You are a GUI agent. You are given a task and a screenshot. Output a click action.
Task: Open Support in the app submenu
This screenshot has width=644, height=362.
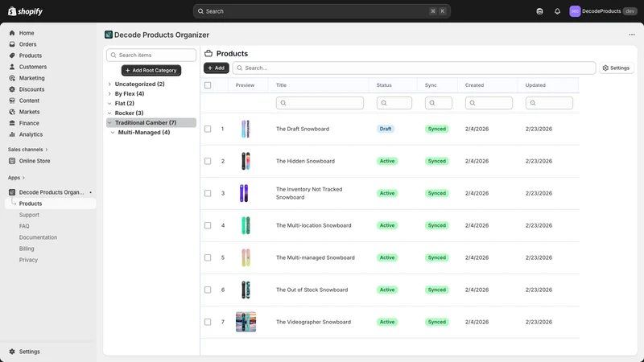pyautogui.click(x=29, y=215)
